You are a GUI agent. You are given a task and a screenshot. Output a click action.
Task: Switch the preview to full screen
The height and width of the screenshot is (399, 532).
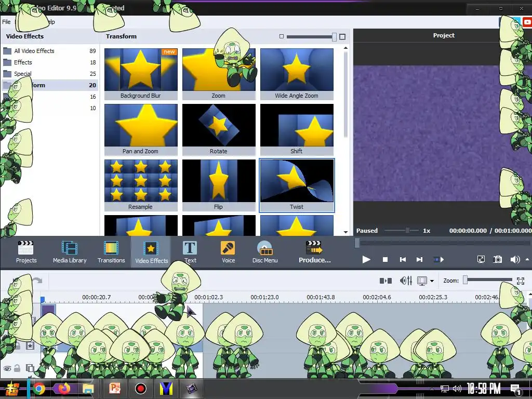481,260
